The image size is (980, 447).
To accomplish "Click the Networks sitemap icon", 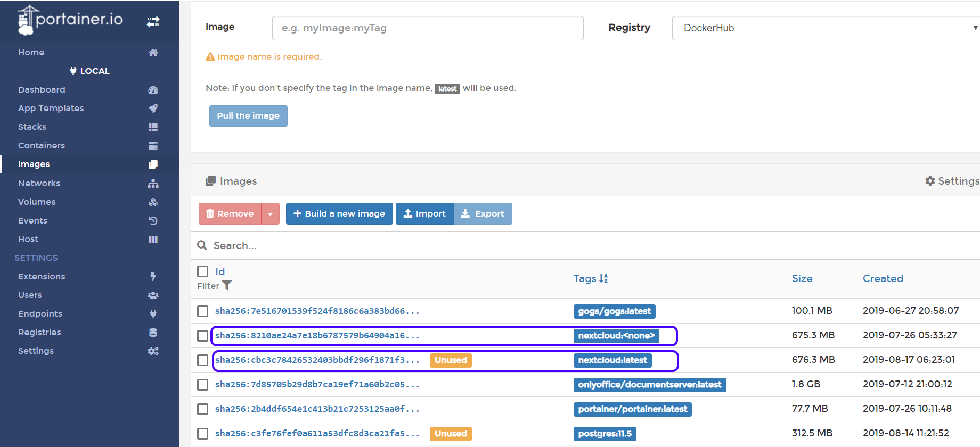I will click(153, 184).
